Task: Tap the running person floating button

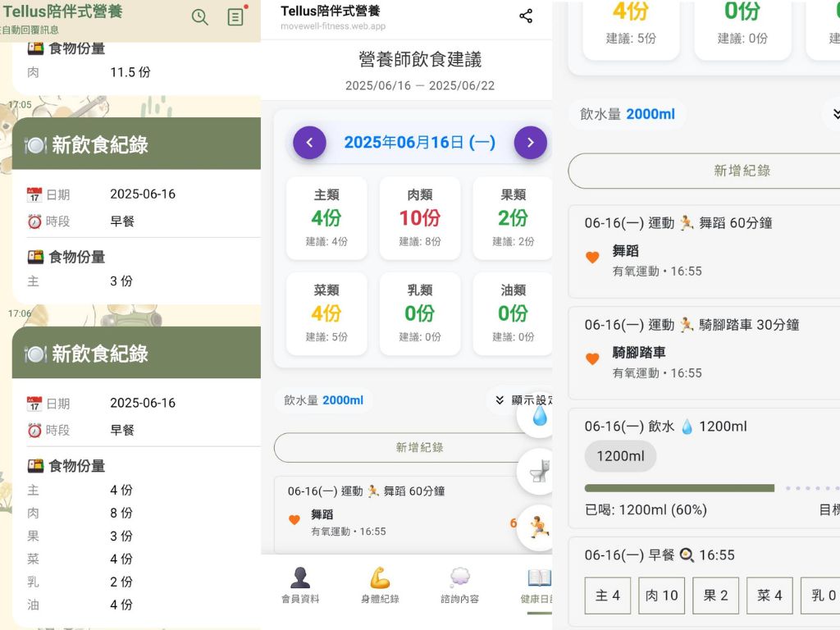Action: click(x=536, y=527)
